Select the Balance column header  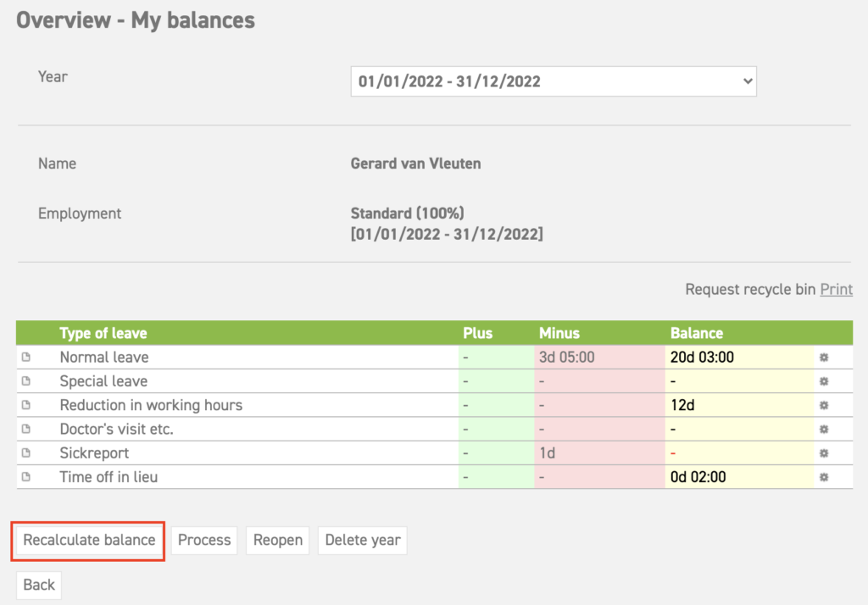click(698, 333)
